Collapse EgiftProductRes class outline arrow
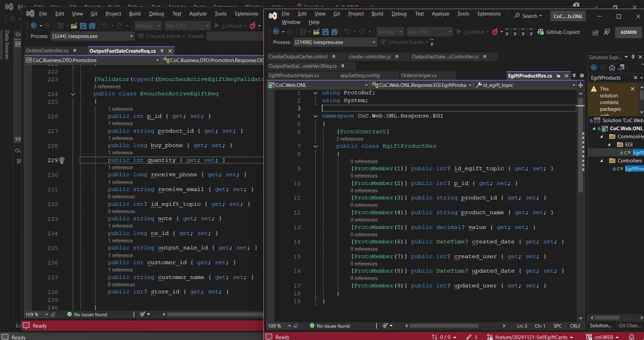This screenshot has width=644, height=340. 315,146
